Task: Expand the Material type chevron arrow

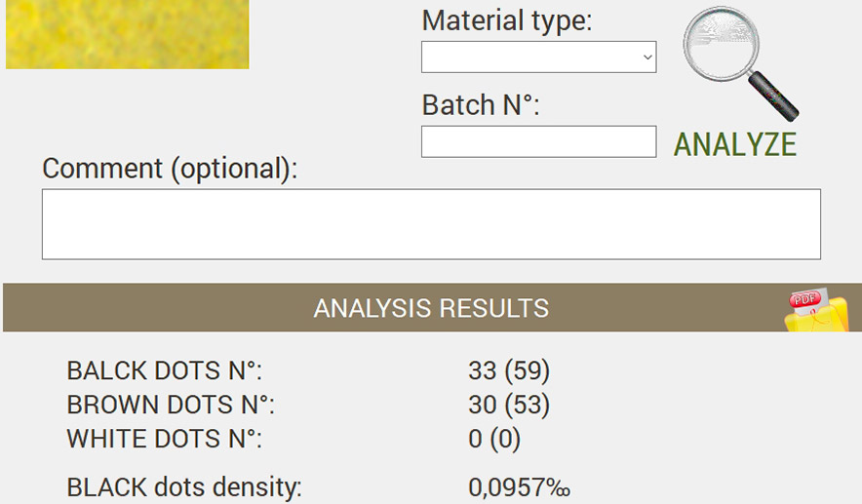Action: tap(647, 57)
